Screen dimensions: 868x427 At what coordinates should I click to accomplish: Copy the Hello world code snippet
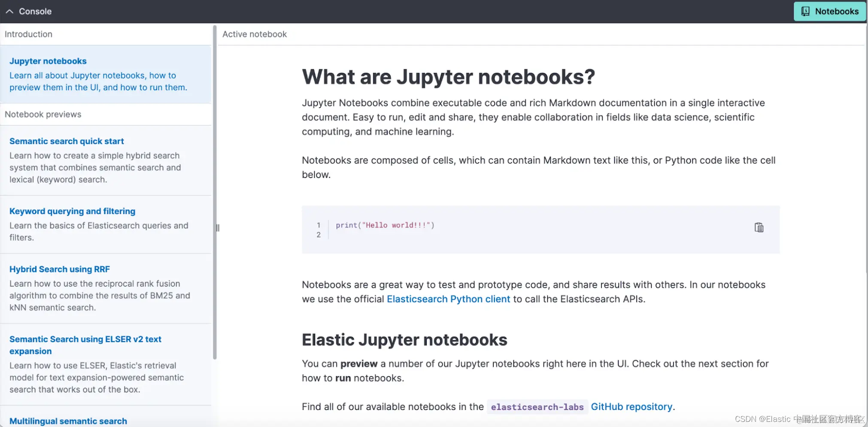pos(759,227)
